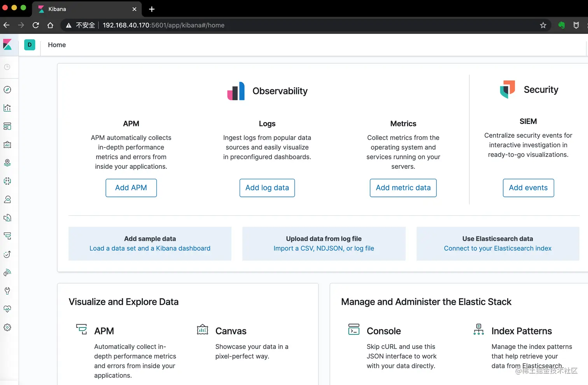Viewport: 588px width, 385px height.
Task: Click the Add APM button
Action: point(131,188)
